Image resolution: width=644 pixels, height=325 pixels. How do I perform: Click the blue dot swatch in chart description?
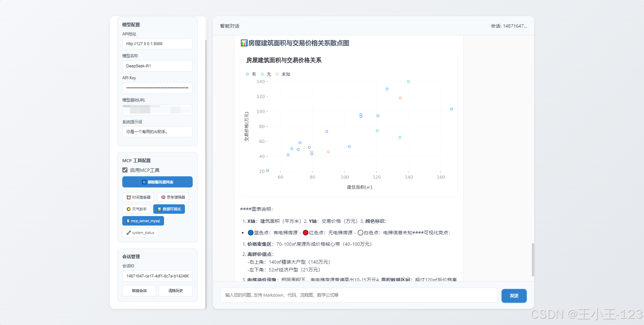pos(251,232)
